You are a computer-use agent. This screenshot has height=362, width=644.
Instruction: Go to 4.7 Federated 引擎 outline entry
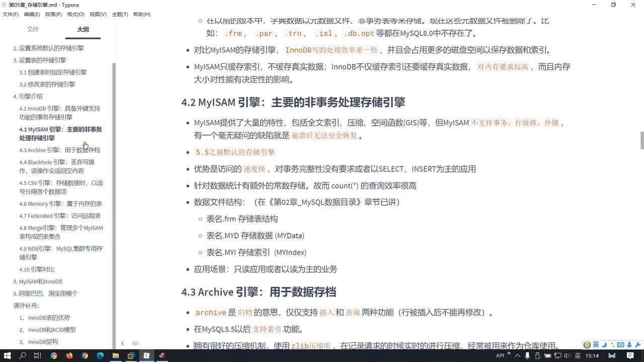pyautogui.click(x=60, y=216)
